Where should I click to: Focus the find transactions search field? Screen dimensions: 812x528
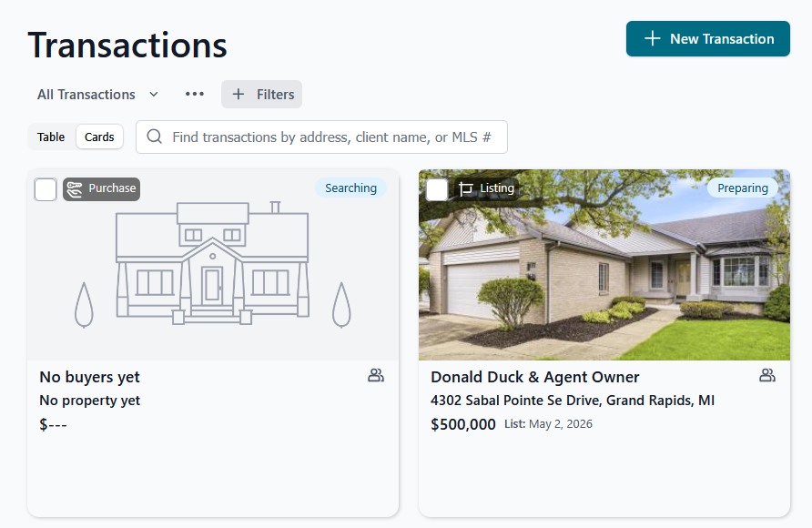pos(321,137)
